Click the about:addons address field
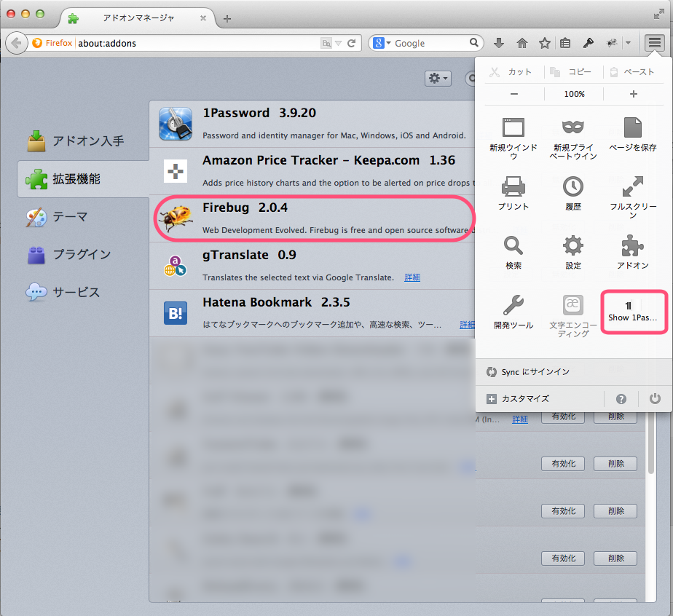This screenshot has width=673, height=616. point(197,44)
